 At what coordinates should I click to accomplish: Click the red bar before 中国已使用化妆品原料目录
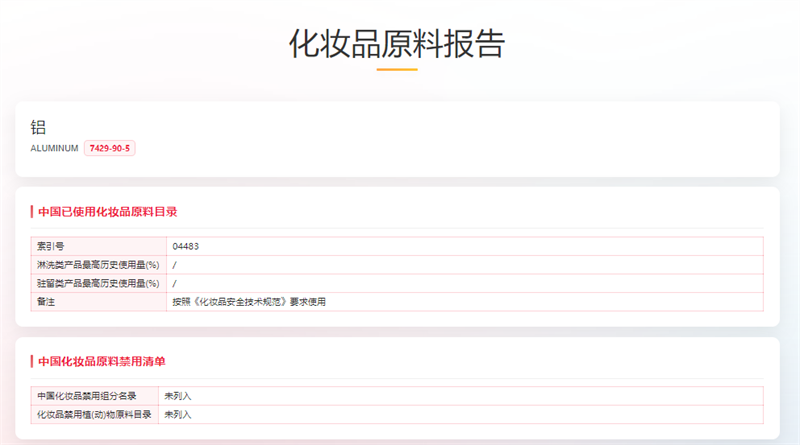32,211
